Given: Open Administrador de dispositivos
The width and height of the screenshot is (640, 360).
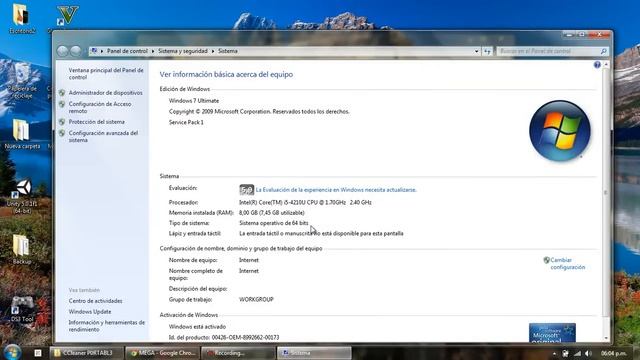Looking at the screenshot, I should pyautogui.click(x=105, y=93).
